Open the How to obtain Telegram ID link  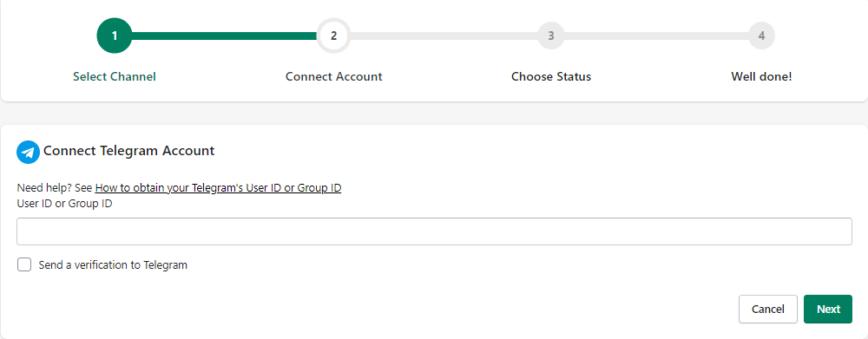click(x=218, y=188)
